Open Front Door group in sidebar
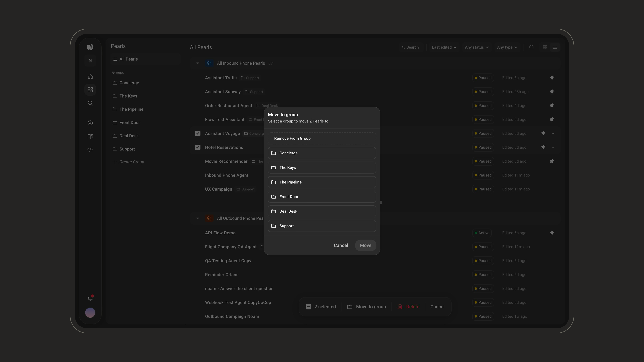Viewport: 644px width, 362px height. pos(145,122)
